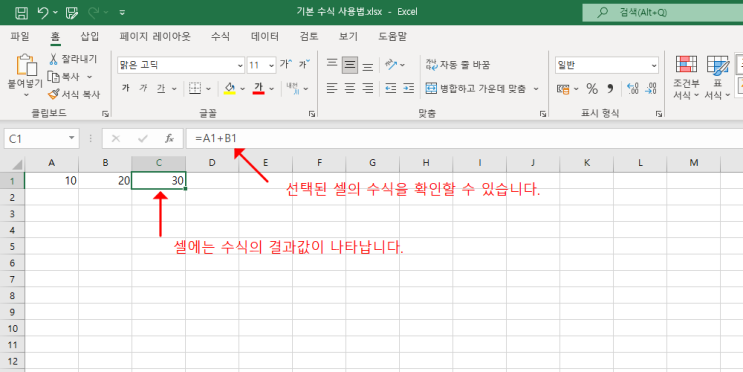Select cell B1 containing 20
743x372 pixels.
point(105,181)
